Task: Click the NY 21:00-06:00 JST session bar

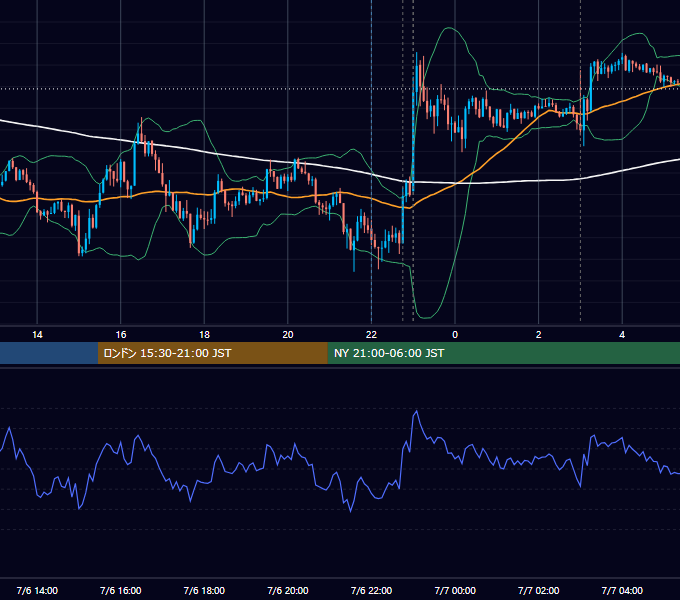Action: point(503,353)
